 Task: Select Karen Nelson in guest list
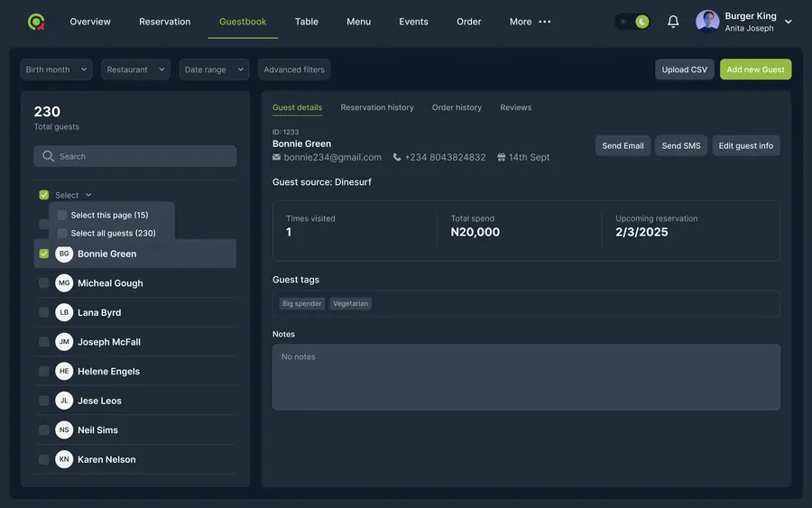click(135, 459)
